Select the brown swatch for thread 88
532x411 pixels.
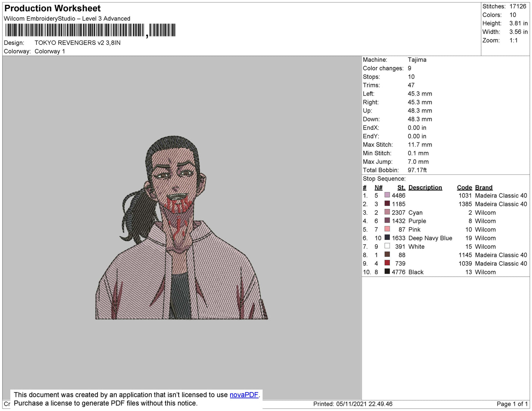(x=387, y=254)
